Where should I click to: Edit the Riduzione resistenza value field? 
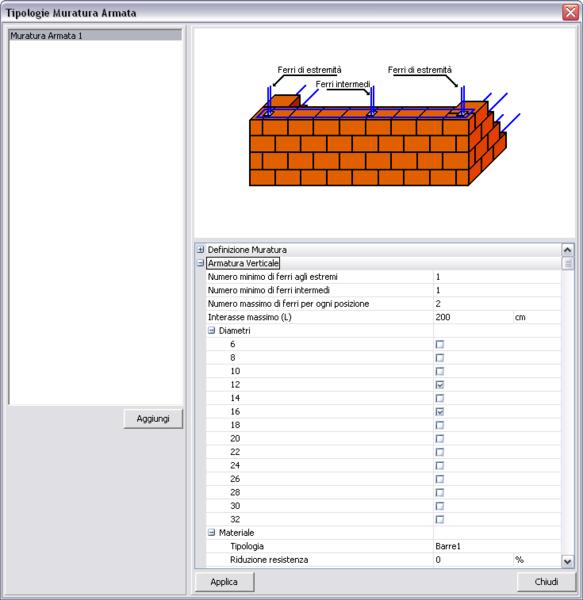[x=473, y=560]
